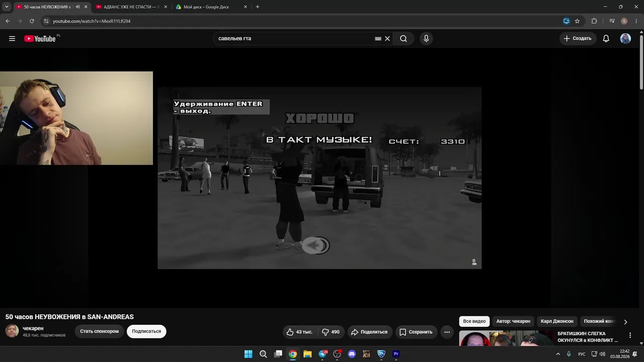
Task: Open the YouTube guide hamburger menu
Action: pos(12,39)
